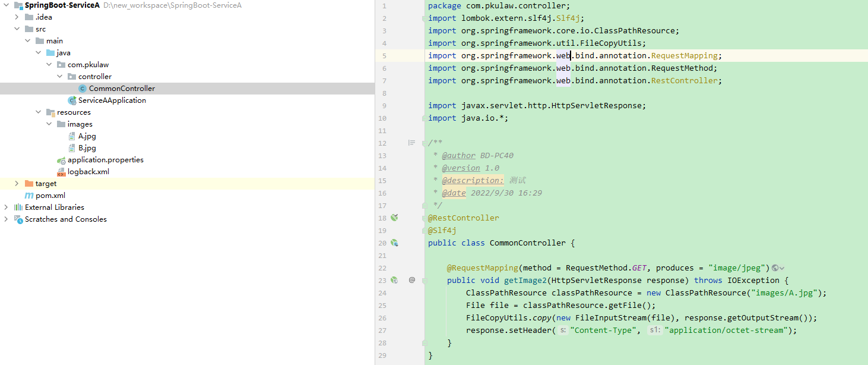Click the src folder icon
This screenshot has height=365, width=868.
pos(29,29)
